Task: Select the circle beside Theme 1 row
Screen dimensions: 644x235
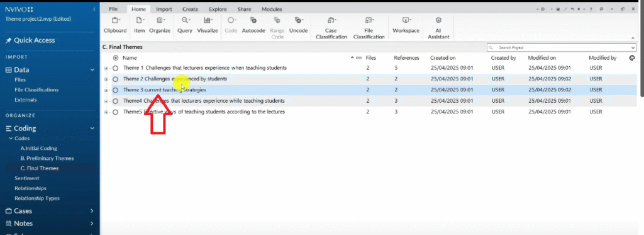Action: tap(116, 68)
